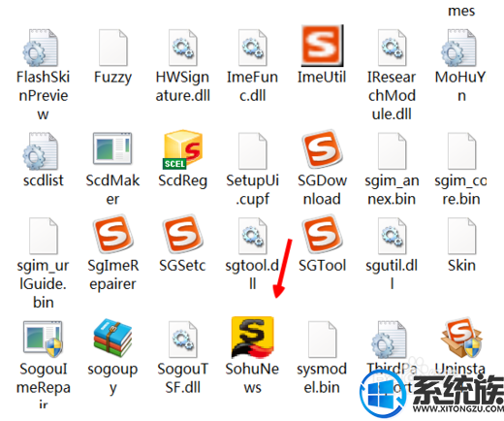The height and width of the screenshot is (421, 504).
Task: Click the 'ImeFunc.dll' file name
Action: point(252,86)
